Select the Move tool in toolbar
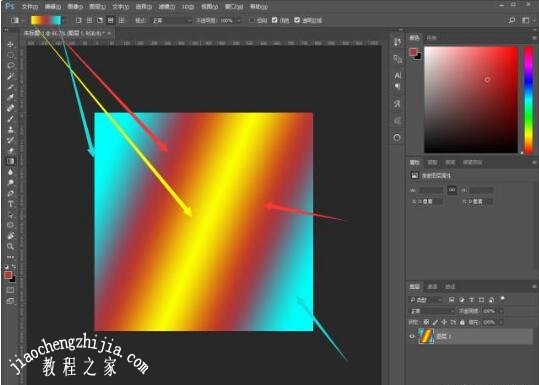The width and height of the screenshot is (539, 385). point(11,44)
